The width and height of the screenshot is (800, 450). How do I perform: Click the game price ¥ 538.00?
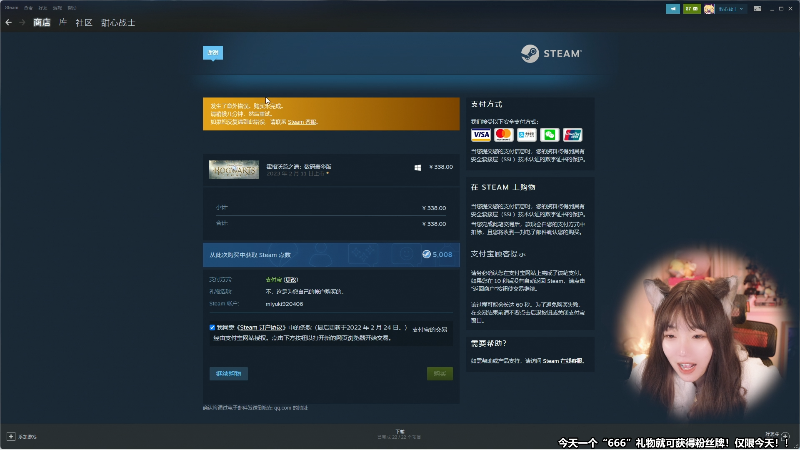(x=441, y=167)
